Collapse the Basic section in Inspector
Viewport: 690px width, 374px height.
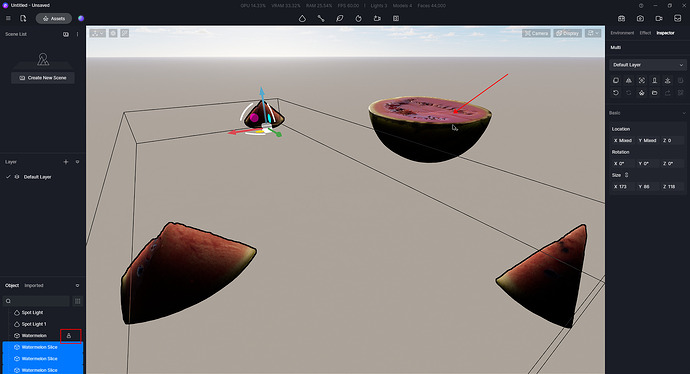click(683, 113)
